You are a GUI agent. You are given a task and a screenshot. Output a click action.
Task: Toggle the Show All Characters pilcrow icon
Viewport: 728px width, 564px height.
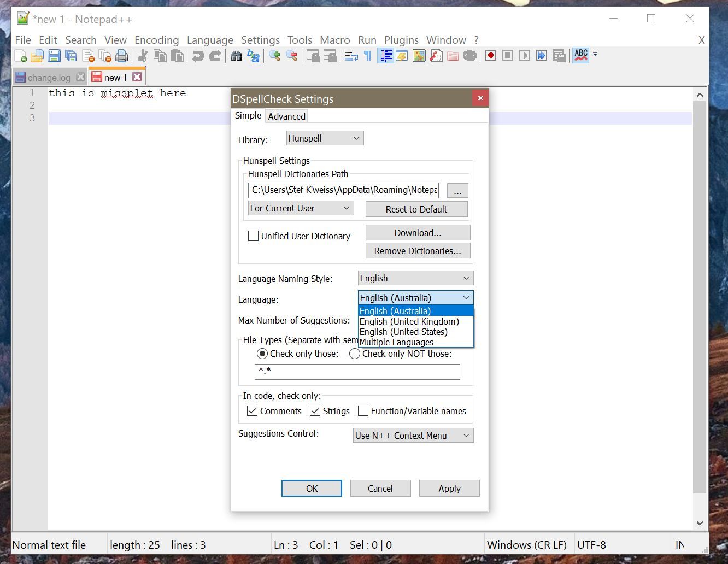pos(368,56)
